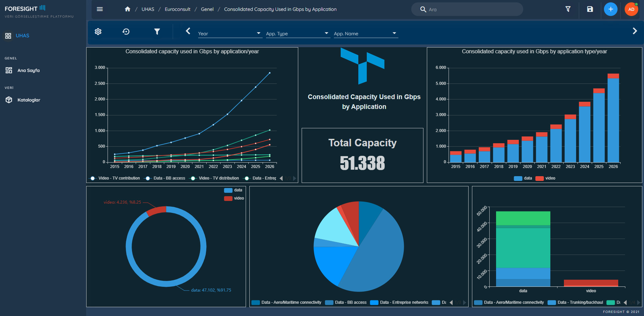Navigate to Euroconsult breadcrumb link

click(177, 9)
